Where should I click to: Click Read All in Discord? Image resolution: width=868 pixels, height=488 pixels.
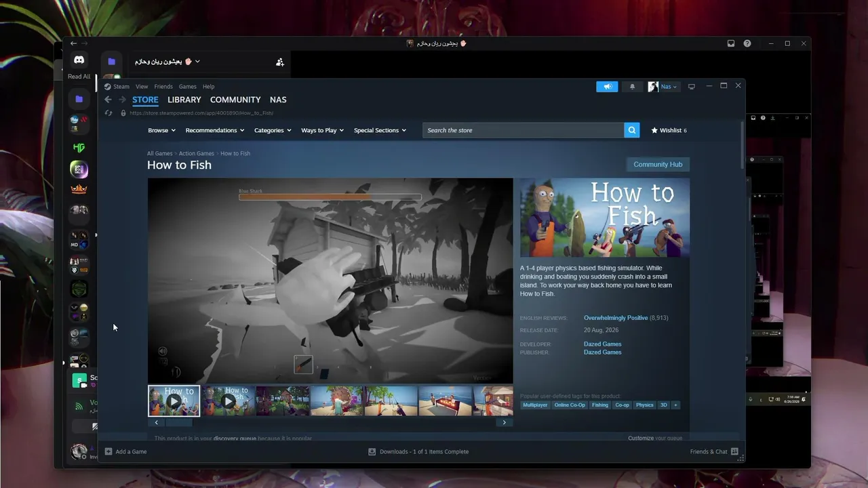(x=79, y=77)
